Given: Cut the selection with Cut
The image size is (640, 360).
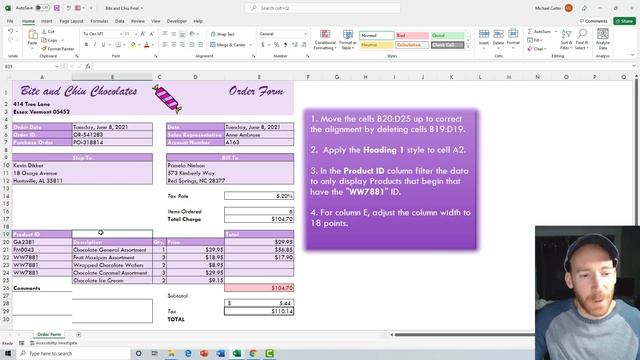Looking at the screenshot, I should (x=48, y=31).
